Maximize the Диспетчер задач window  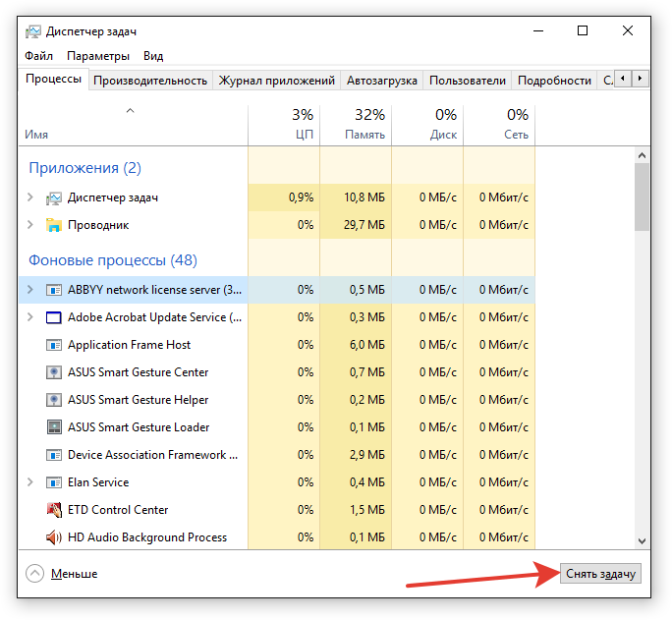click(x=583, y=30)
